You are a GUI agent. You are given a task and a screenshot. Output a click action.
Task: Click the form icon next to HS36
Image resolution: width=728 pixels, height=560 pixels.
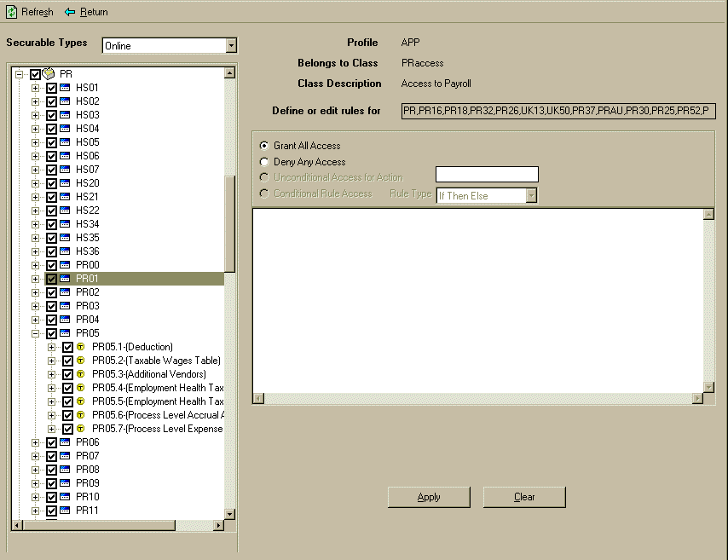[x=66, y=251]
